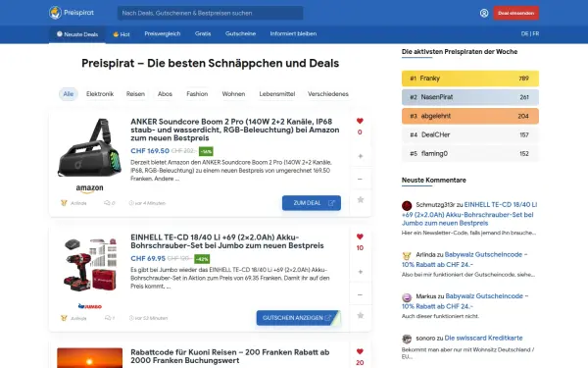Open Babywalz Gutscheincode link by Arlinda
This screenshot has width=588, height=368.
tap(465, 259)
